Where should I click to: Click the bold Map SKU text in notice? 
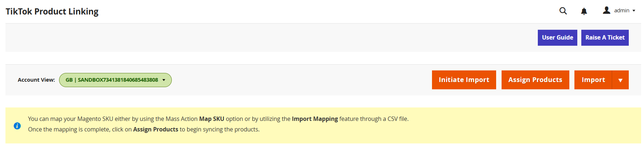click(x=212, y=119)
